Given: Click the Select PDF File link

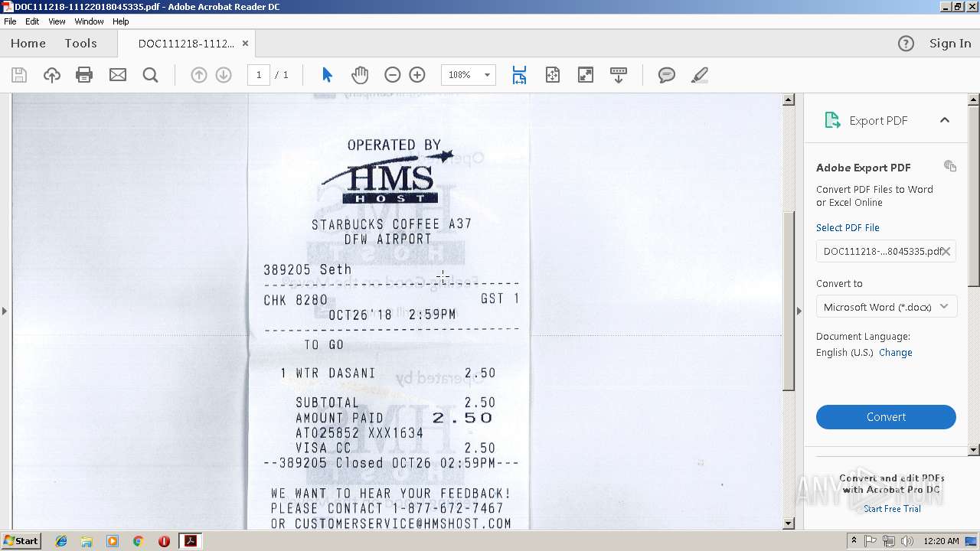Looking at the screenshot, I should pyautogui.click(x=848, y=227).
